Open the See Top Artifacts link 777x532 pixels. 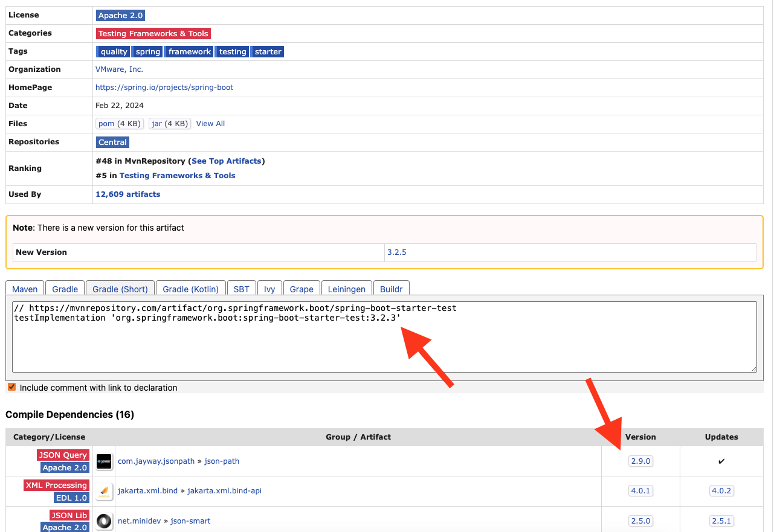tap(227, 161)
